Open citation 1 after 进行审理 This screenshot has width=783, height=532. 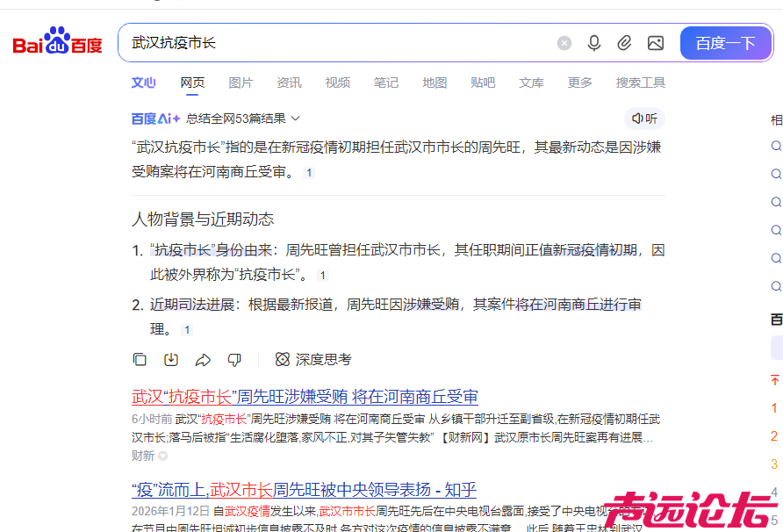pos(187,330)
